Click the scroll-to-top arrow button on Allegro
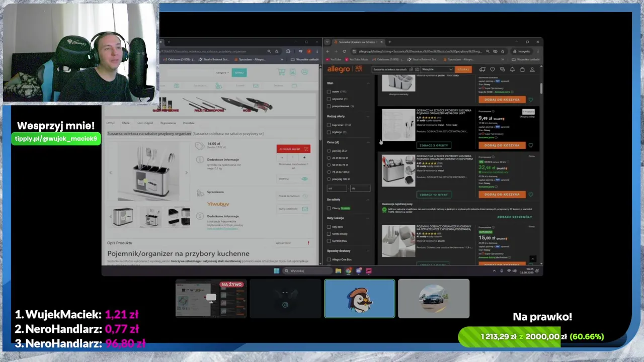The width and height of the screenshot is (644, 362). [x=533, y=259]
